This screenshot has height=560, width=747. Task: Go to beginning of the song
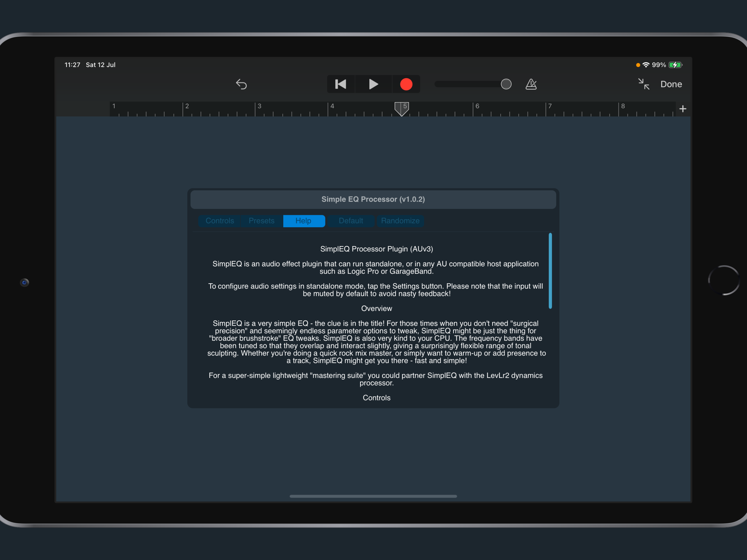(x=341, y=84)
